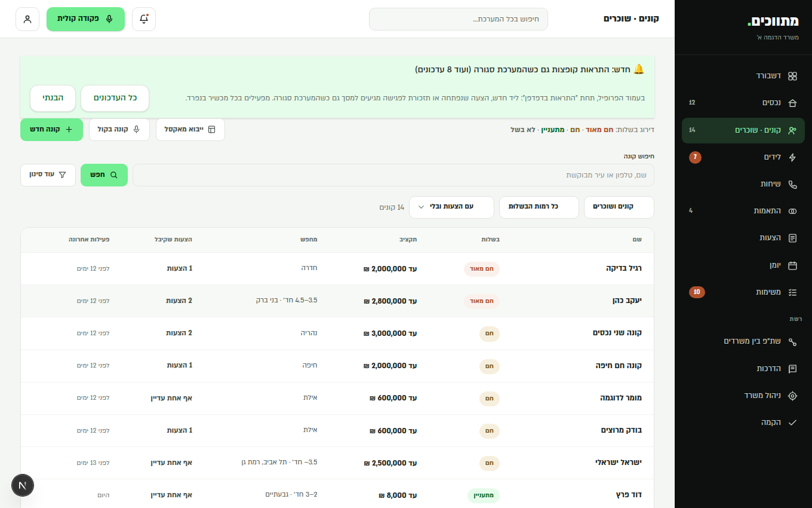Open משימות checklist icon
Screen dimensions: 812x508
tap(792, 292)
